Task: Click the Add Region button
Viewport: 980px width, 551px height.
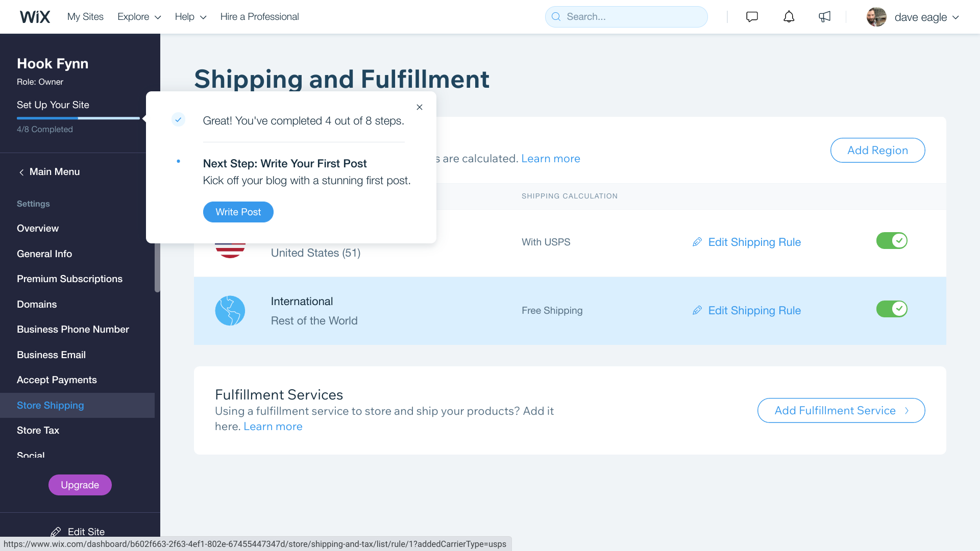Action: (878, 150)
